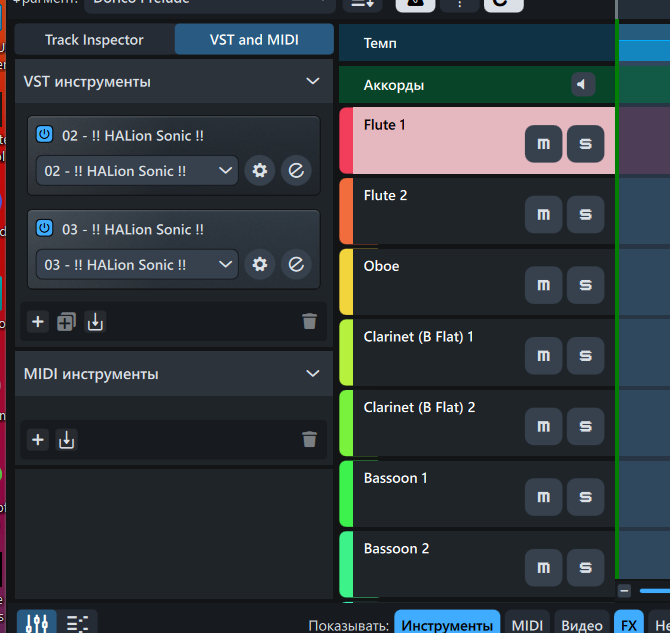670x633 pixels.
Task: Add a new MIDI instrument with plus icon
Action: pyautogui.click(x=38, y=439)
